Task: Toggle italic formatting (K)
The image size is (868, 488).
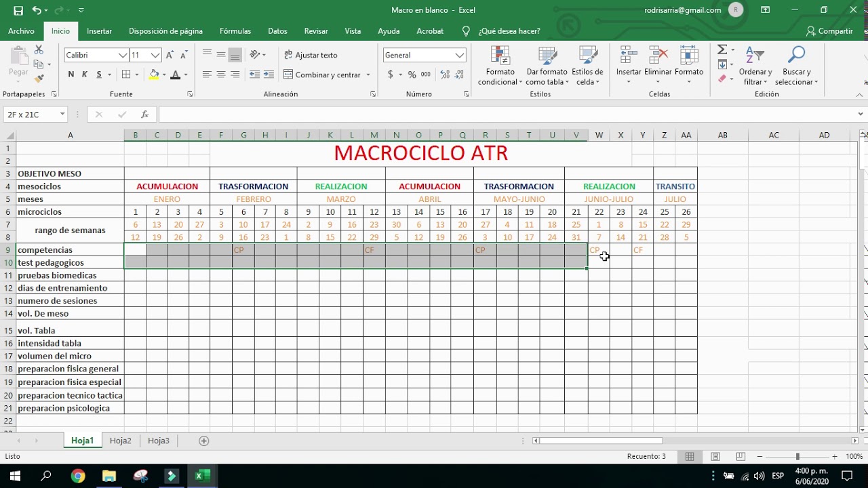Action: tap(85, 75)
